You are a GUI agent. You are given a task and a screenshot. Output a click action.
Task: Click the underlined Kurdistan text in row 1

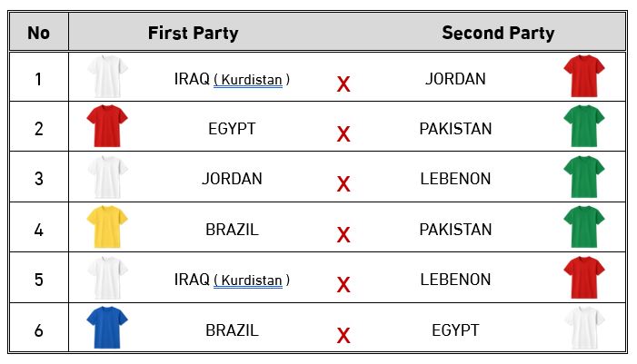(248, 80)
